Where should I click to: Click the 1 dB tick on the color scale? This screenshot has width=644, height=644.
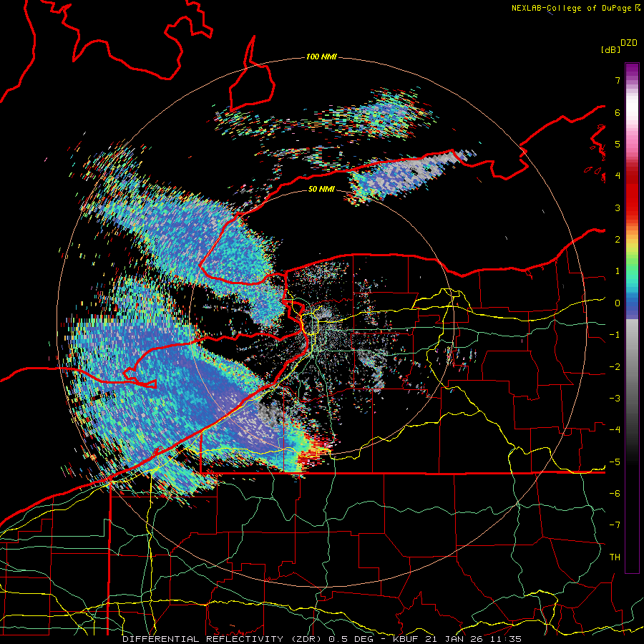click(x=618, y=271)
